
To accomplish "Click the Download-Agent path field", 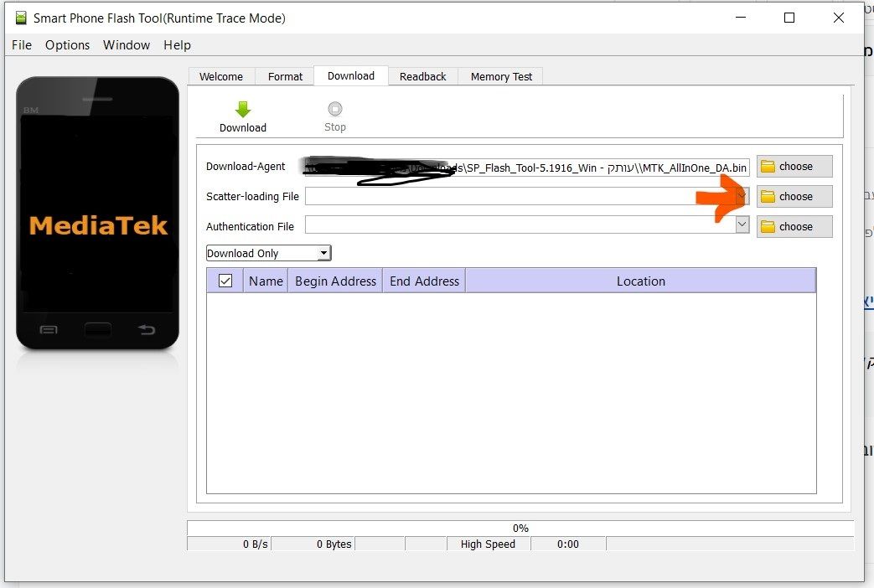I will pos(526,168).
